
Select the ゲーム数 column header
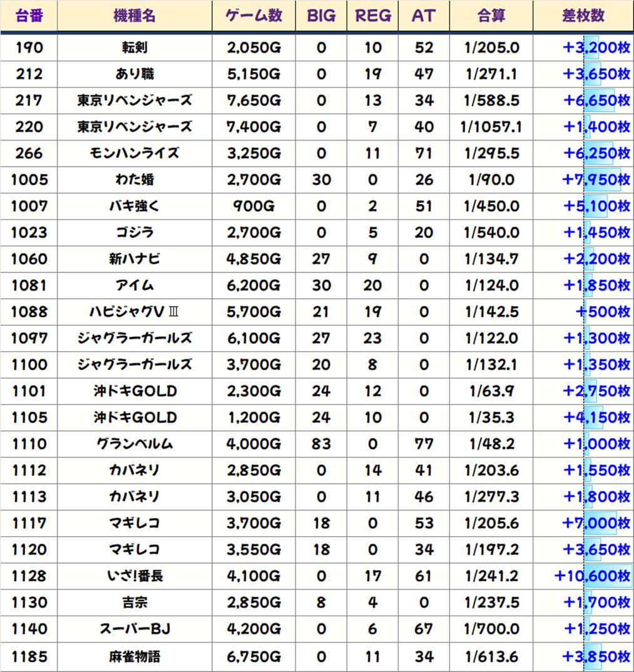pos(253,16)
